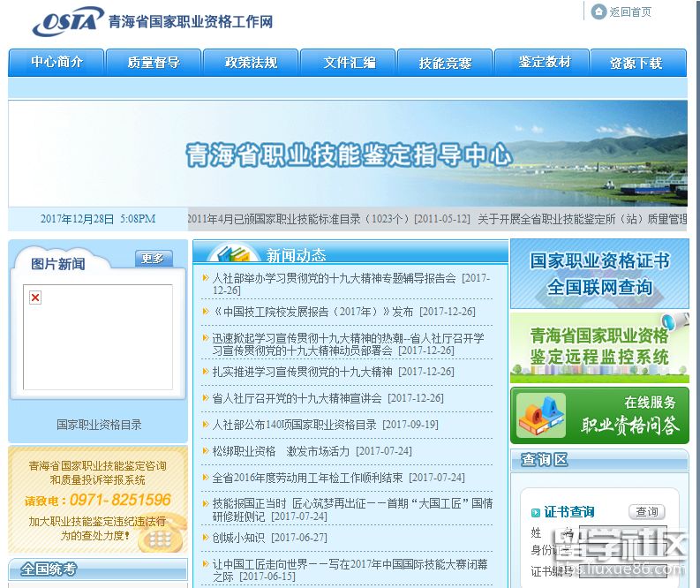Click the 图片新闻 tab title

57,264
